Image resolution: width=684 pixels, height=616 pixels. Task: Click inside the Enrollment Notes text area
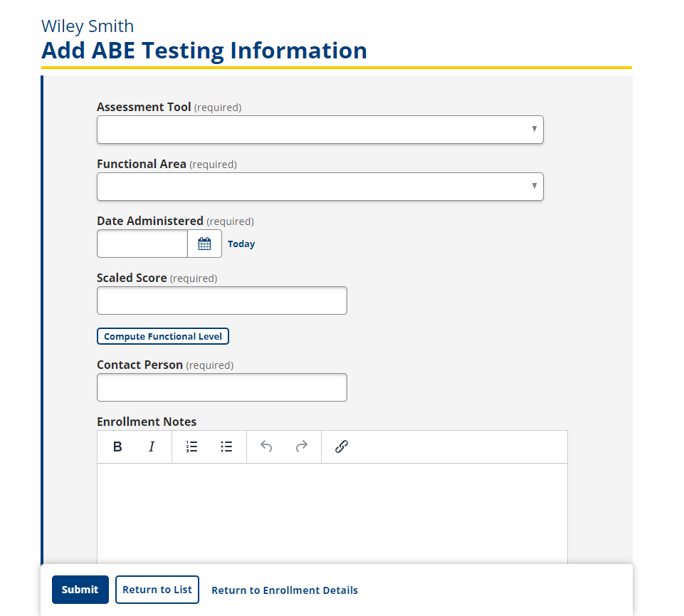point(332,513)
